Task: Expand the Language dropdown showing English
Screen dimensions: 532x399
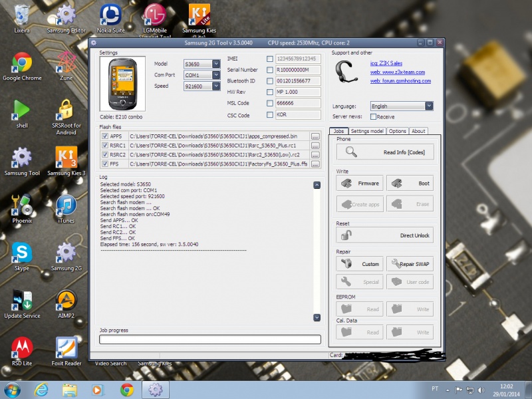Action: click(x=429, y=106)
